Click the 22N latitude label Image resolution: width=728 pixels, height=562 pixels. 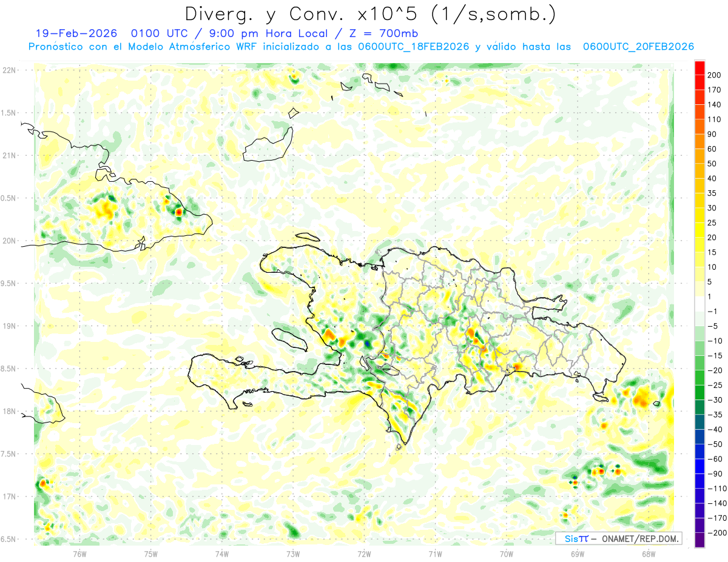pyautogui.click(x=9, y=70)
